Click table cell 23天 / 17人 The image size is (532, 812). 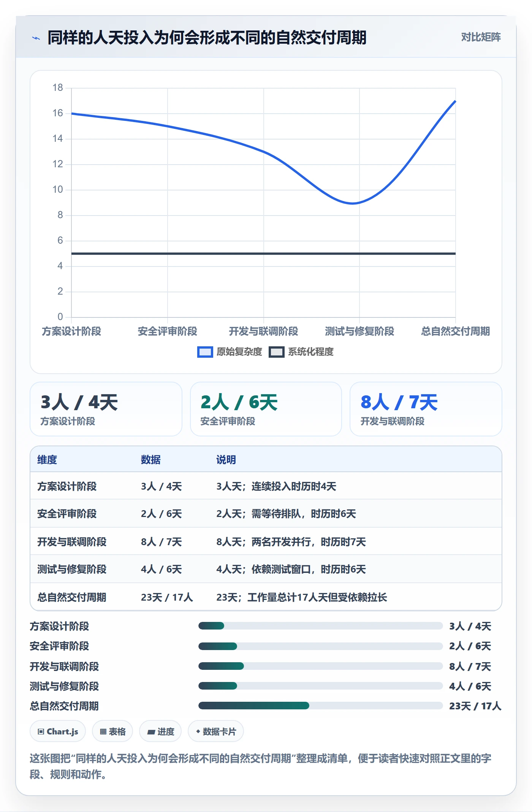coord(167,597)
